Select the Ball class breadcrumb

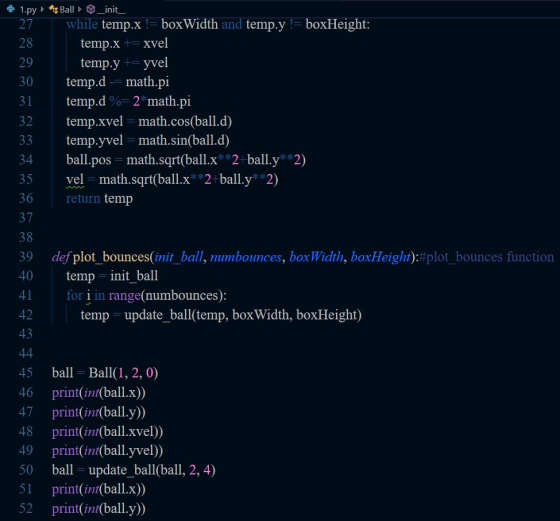point(67,10)
